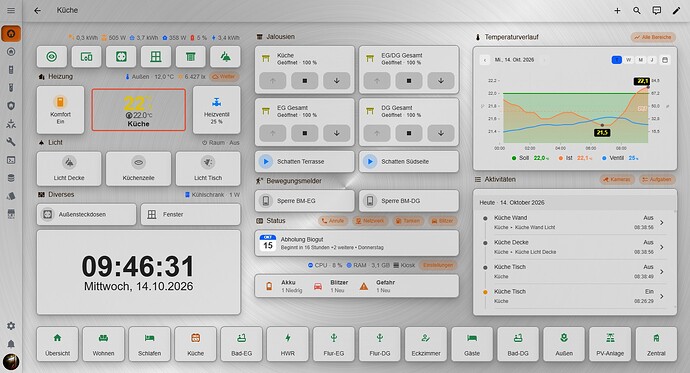Click the Anrufe status chip
Image resolution: width=690 pixels, height=373 pixels.
333,221
